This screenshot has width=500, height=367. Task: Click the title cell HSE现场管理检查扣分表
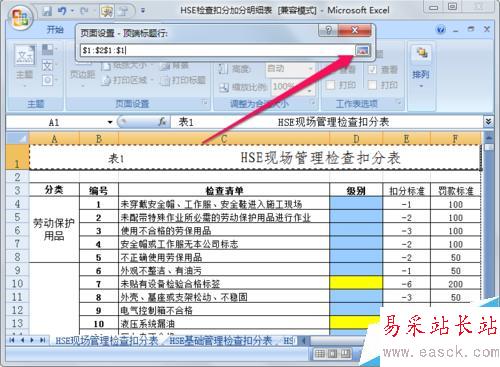pyautogui.click(x=255, y=158)
